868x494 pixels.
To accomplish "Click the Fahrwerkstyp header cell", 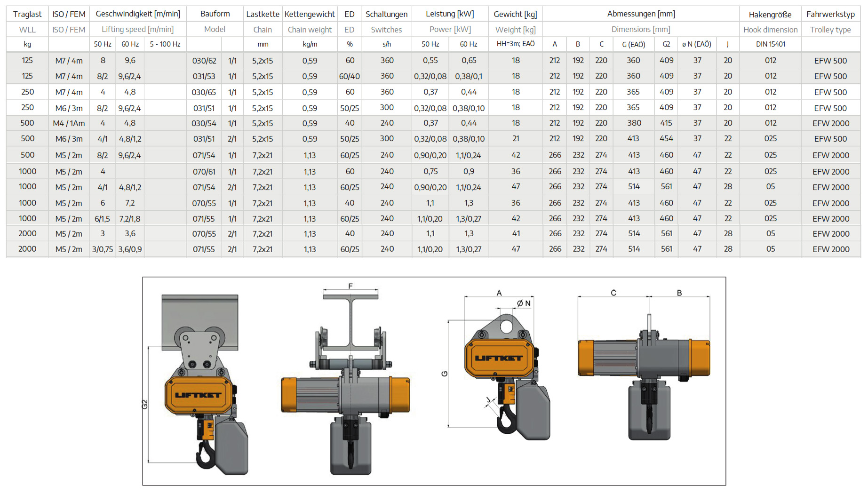I will (830, 14).
